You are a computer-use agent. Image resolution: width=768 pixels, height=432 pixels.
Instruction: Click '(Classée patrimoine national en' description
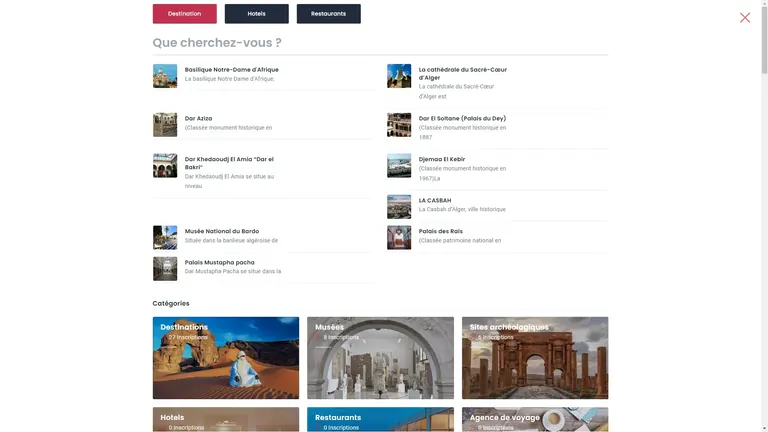coord(460,240)
